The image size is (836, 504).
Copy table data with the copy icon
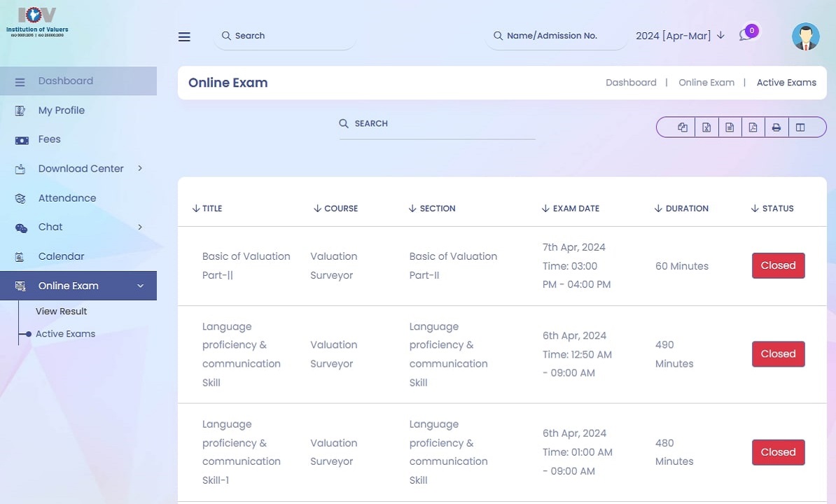pyautogui.click(x=683, y=127)
